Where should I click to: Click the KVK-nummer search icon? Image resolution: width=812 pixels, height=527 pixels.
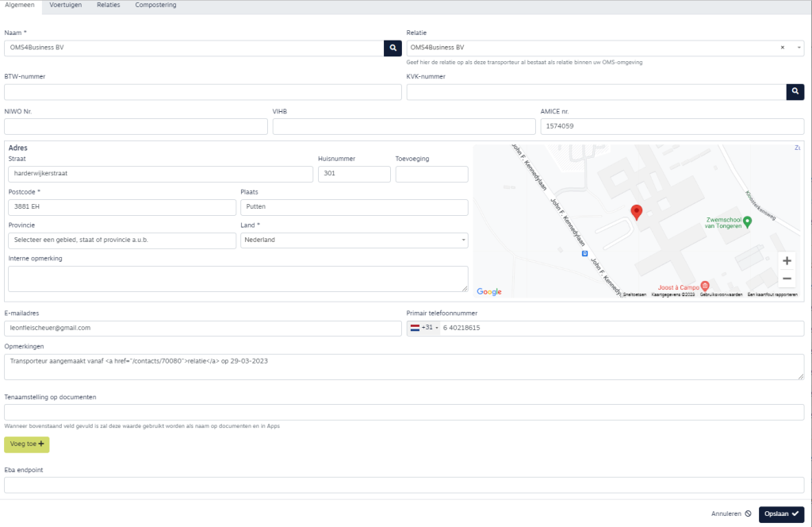pyautogui.click(x=795, y=92)
